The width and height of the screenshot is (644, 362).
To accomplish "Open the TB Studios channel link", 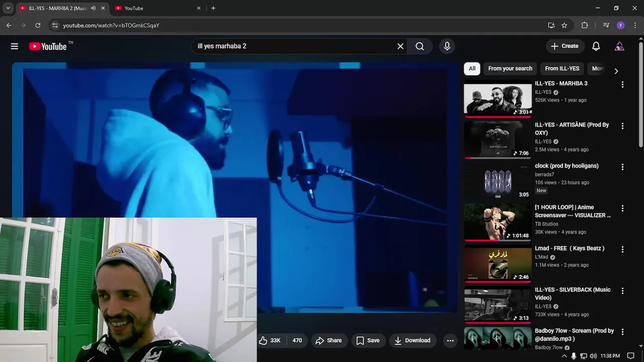I will coord(546,224).
